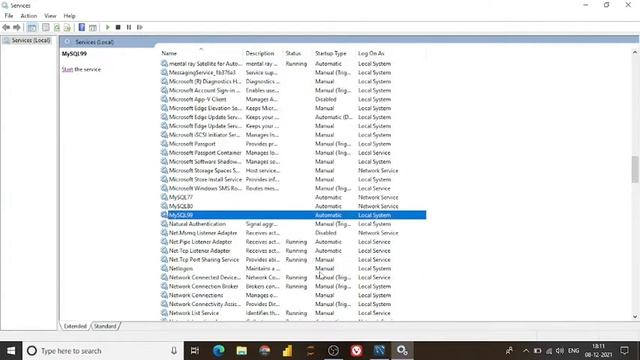Select the Net.Pipe Listener Adapter service

click(x=293, y=242)
